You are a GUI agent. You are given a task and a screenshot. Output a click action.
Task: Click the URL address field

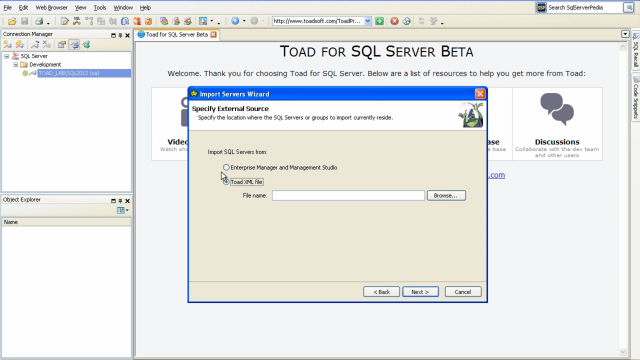click(318, 21)
